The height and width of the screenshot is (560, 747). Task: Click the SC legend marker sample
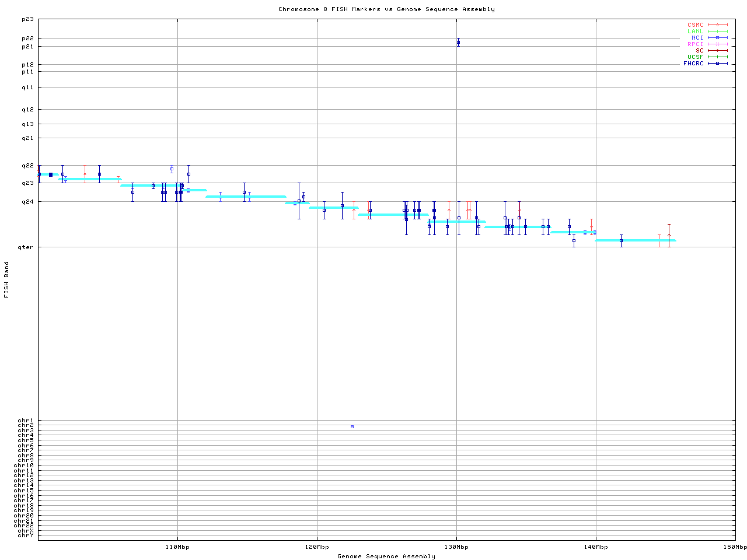[x=717, y=51]
